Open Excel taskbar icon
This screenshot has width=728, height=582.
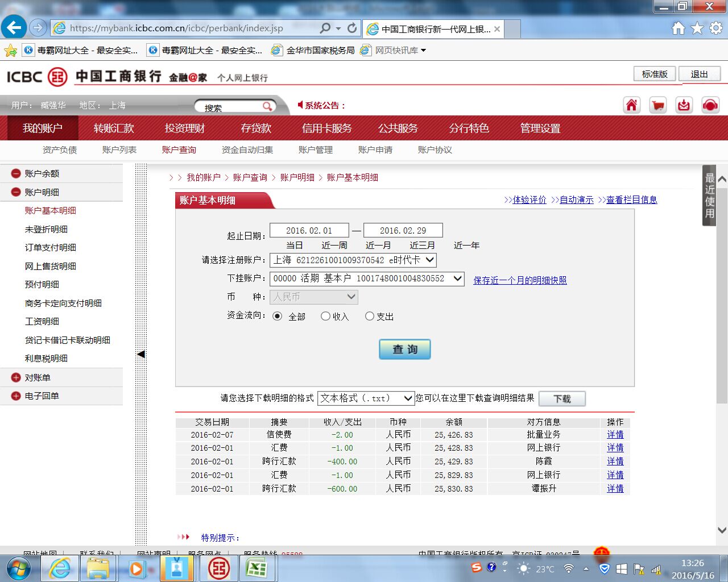[257, 568]
